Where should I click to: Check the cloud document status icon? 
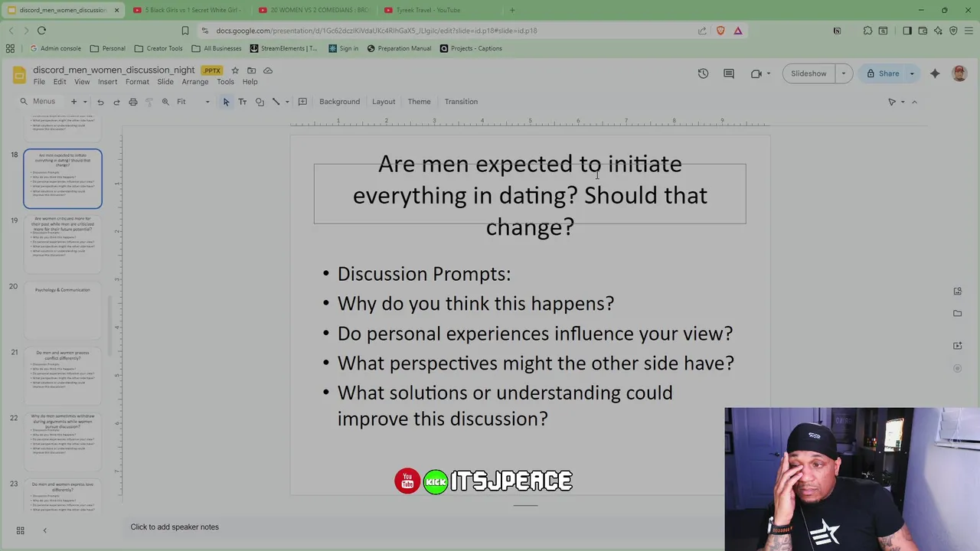[x=268, y=70]
